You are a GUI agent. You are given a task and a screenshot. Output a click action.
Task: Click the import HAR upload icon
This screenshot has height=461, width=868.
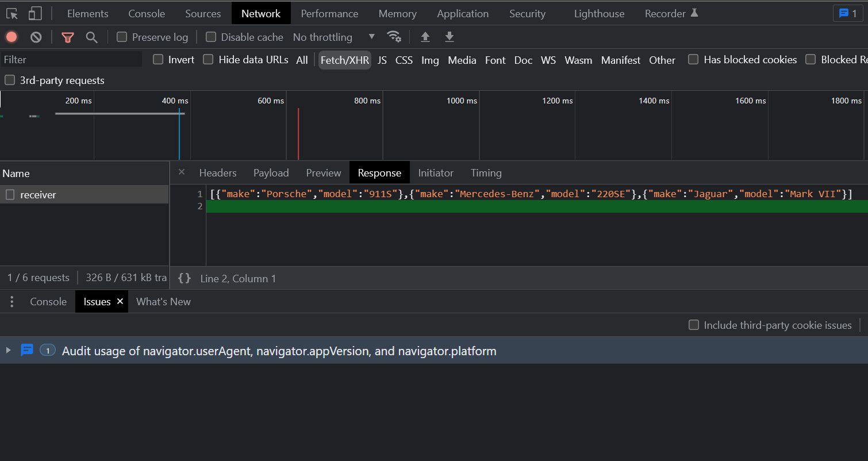425,37
